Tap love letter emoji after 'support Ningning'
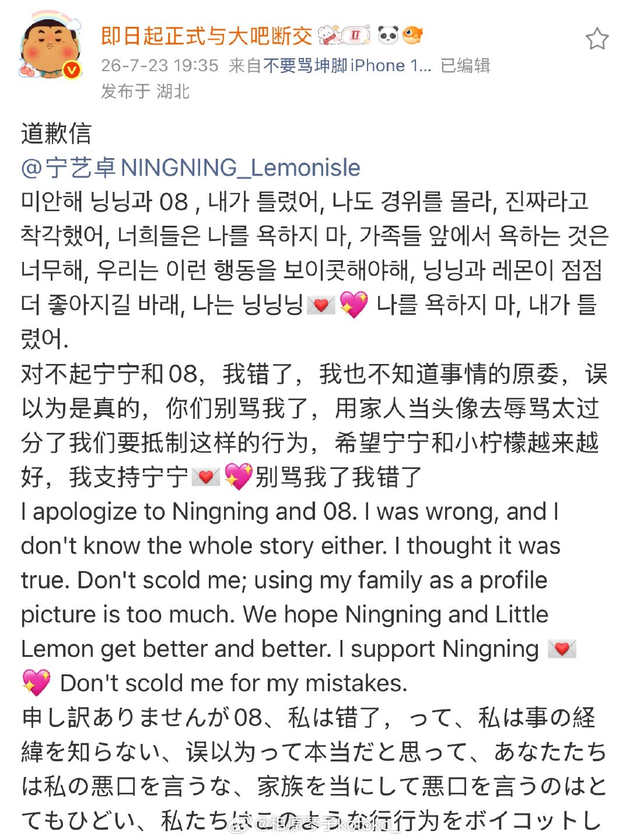Viewport: 630px width, 840px height. [562, 649]
